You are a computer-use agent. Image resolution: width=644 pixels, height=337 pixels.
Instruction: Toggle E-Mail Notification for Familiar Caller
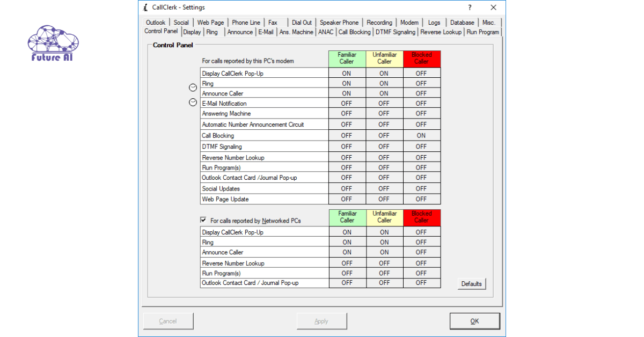coord(347,103)
